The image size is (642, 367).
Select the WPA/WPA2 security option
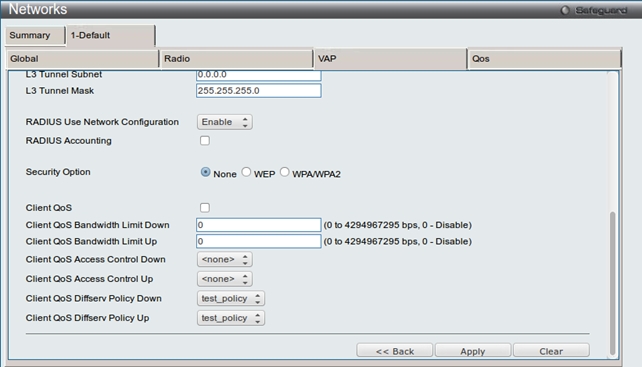click(285, 172)
